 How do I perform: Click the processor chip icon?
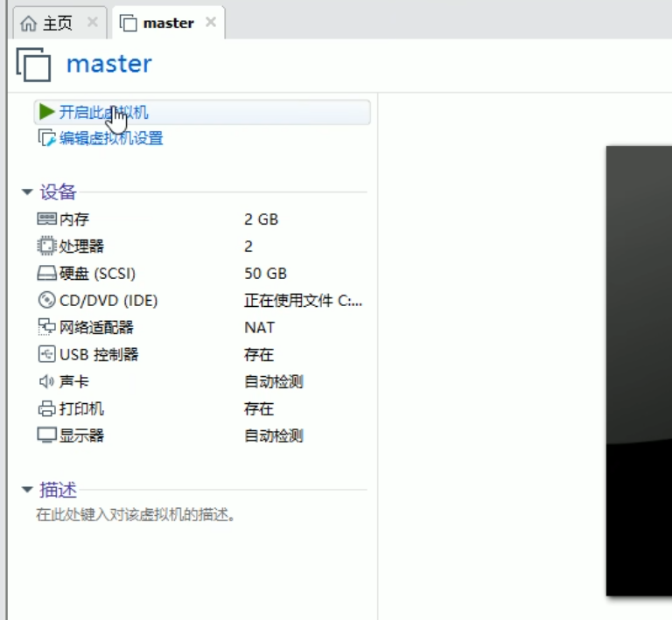click(46, 247)
